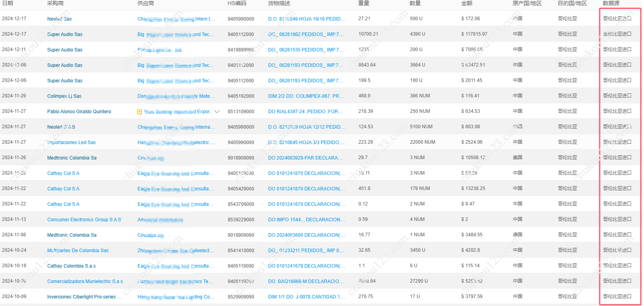Viewport: 644px width, 306px height.
Task: Open the Multipartes De Colombia Sas link
Action: click(x=78, y=251)
